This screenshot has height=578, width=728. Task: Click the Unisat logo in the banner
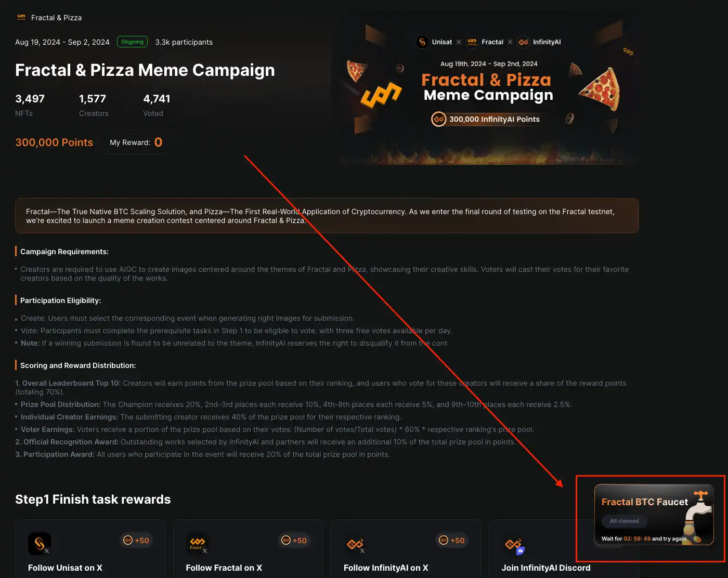coord(422,42)
